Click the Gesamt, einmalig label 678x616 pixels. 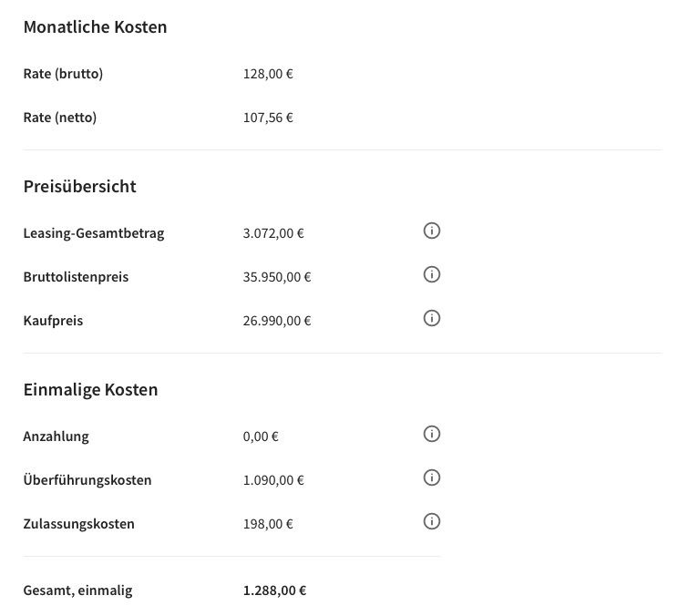pyautogui.click(x=77, y=590)
